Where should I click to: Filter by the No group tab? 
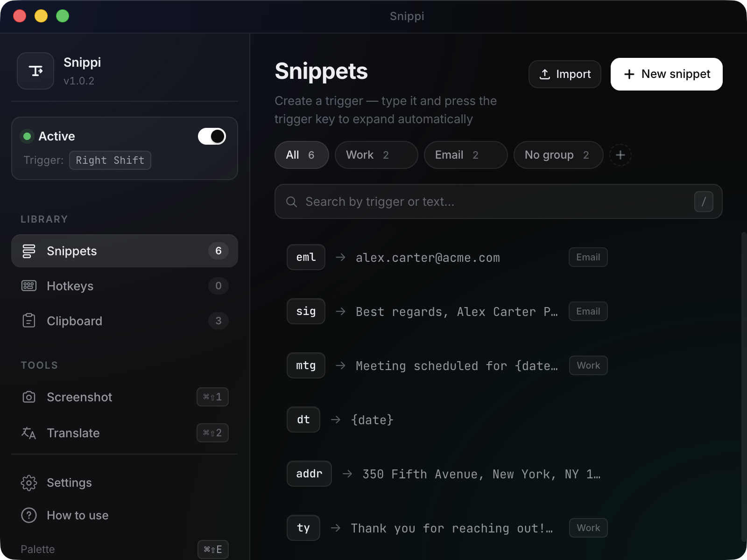pos(558,155)
